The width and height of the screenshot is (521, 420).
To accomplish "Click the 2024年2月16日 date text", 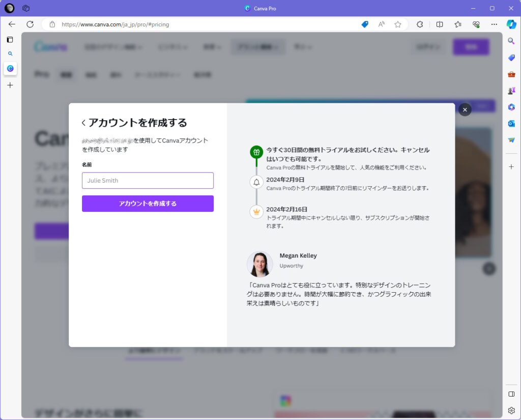I will (286, 209).
